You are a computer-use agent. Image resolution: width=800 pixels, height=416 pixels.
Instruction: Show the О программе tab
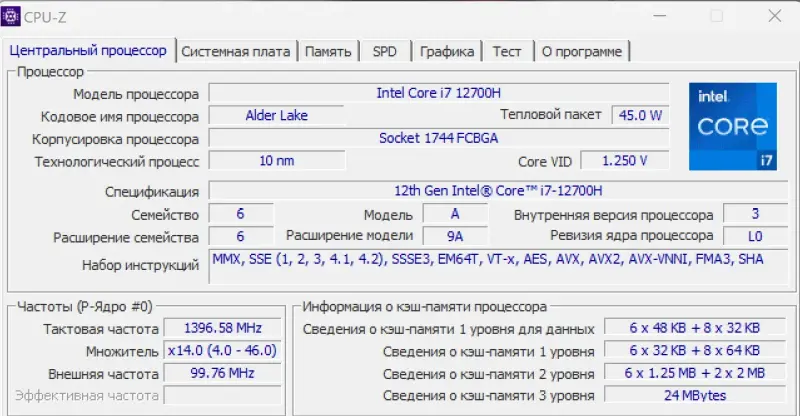pyautogui.click(x=582, y=52)
